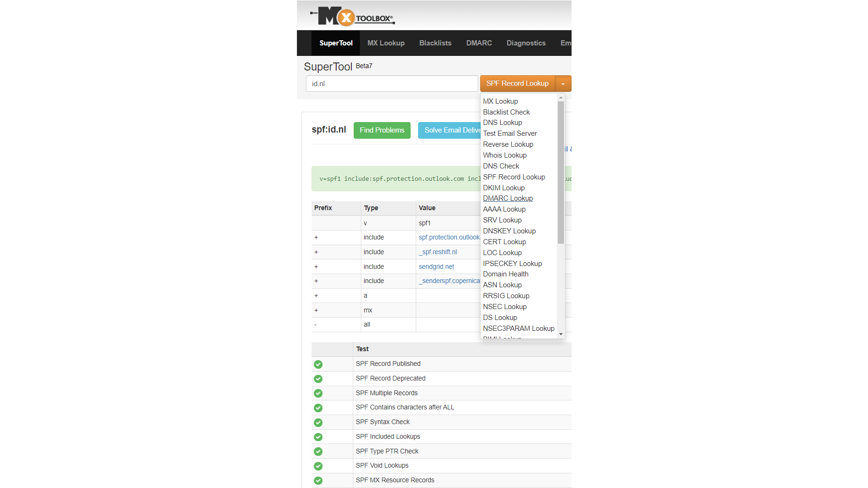The image size is (868, 488).
Task: Open the MX Lookup navigation tab
Action: click(386, 43)
